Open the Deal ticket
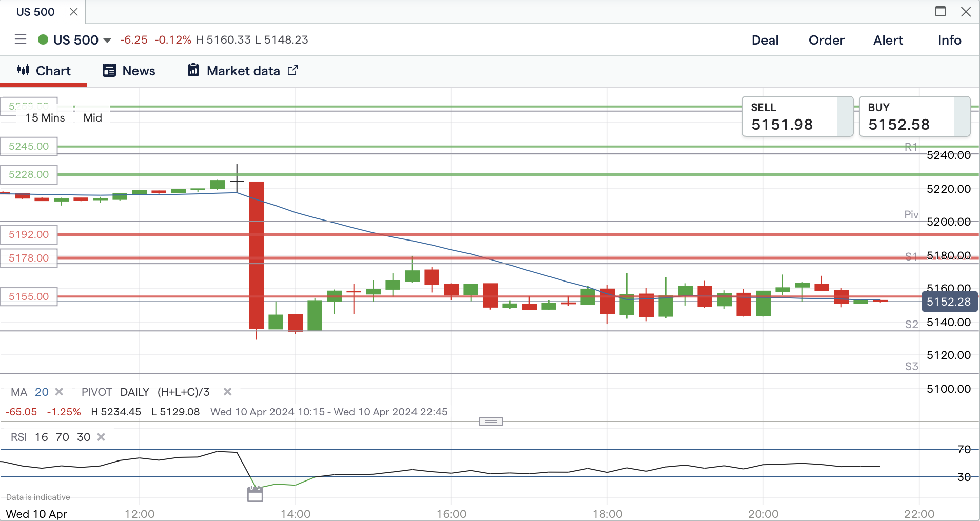The width and height of the screenshot is (980, 521). [765, 40]
